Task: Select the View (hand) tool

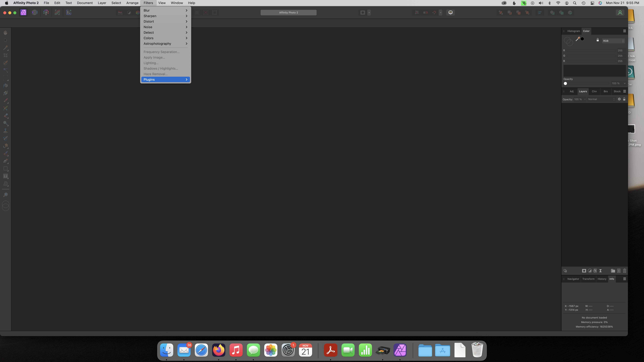Action: point(6,33)
